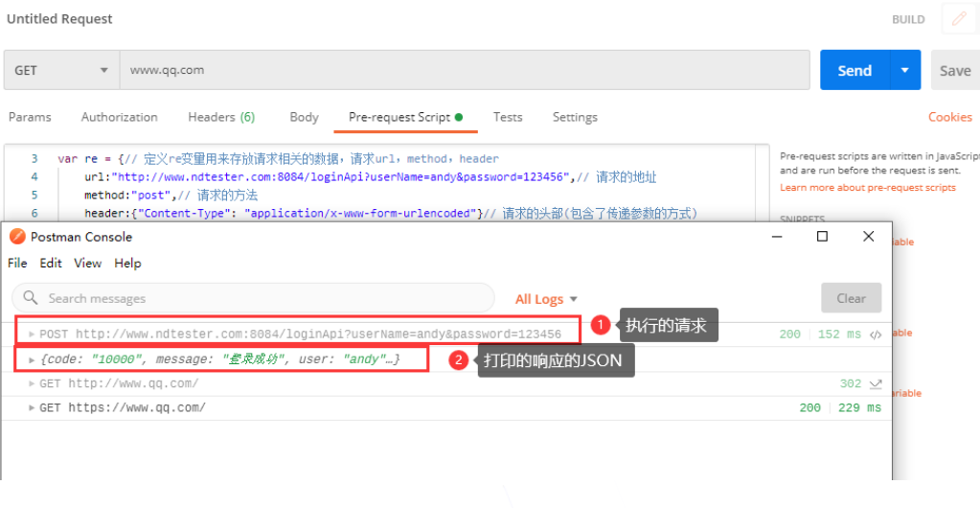
Task: Click the Search messages field
Action: click(x=253, y=298)
